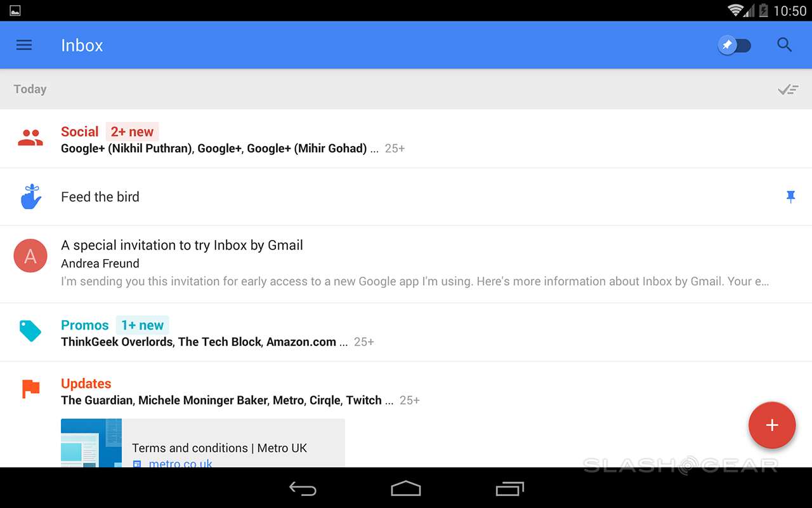Open 'A special invitation to try Inbox by Gmail'
This screenshot has height=508, width=812.
coord(182,245)
